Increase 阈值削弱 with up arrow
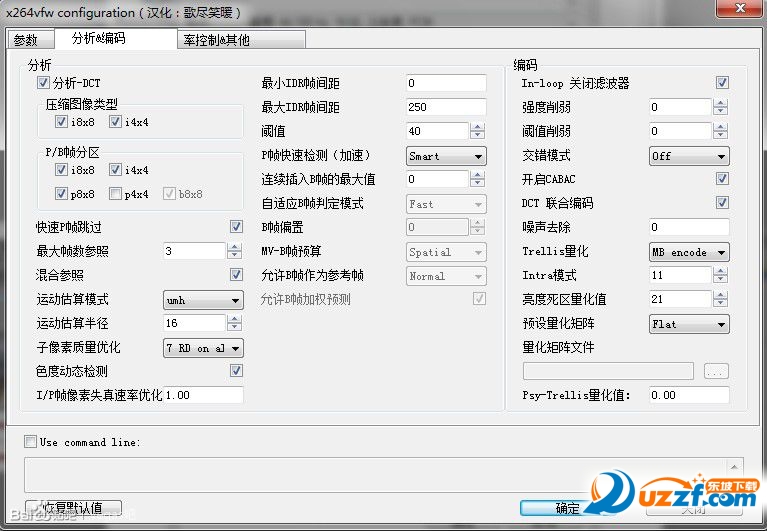 (x=721, y=127)
